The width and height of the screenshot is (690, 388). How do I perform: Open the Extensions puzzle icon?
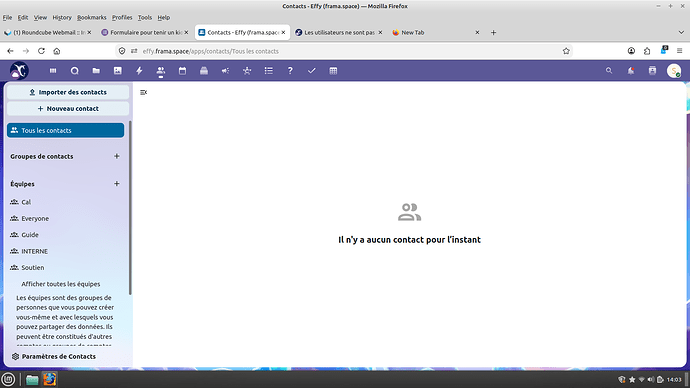tap(647, 51)
